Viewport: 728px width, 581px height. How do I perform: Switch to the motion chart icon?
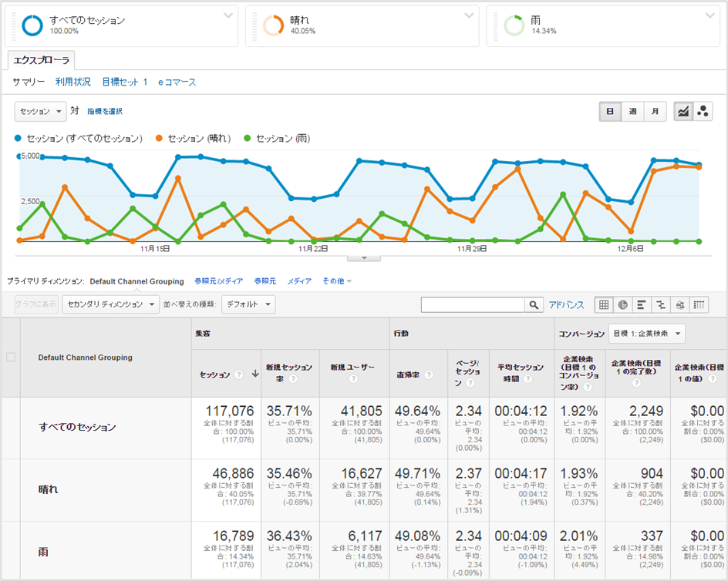pos(703,112)
